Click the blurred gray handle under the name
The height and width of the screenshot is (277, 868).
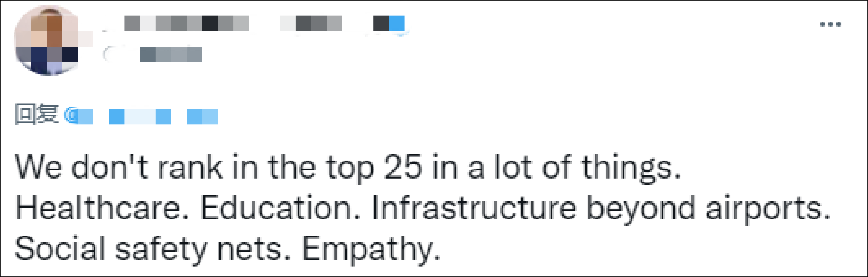click(171, 54)
